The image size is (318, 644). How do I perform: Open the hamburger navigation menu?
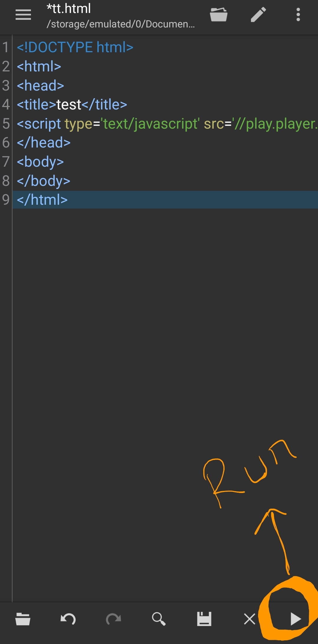point(23,15)
